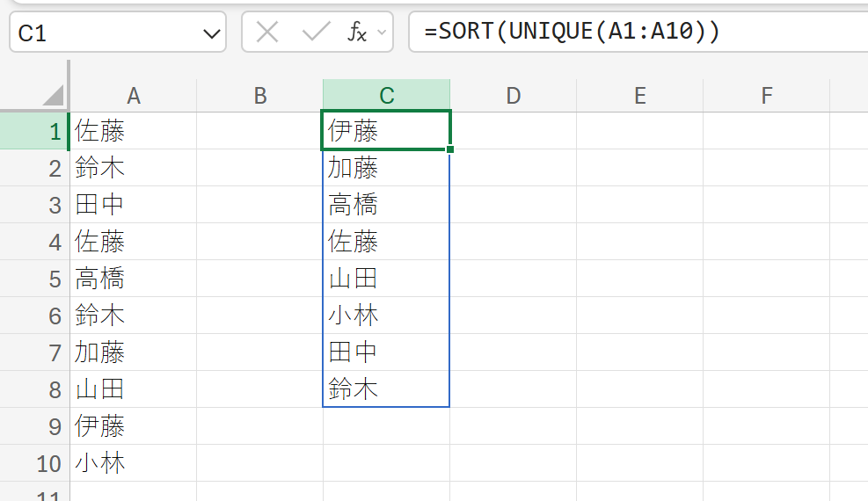Select column F header

(x=767, y=96)
